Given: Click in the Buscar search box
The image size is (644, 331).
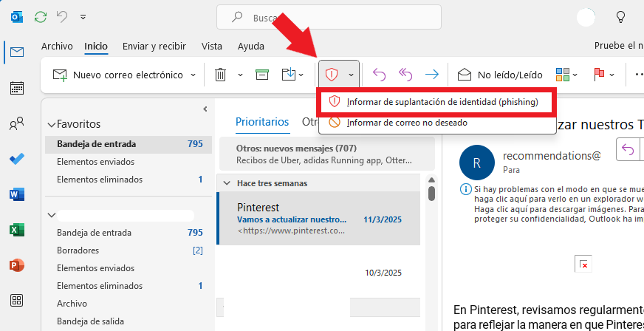Looking at the screenshot, I should [x=329, y=17].
